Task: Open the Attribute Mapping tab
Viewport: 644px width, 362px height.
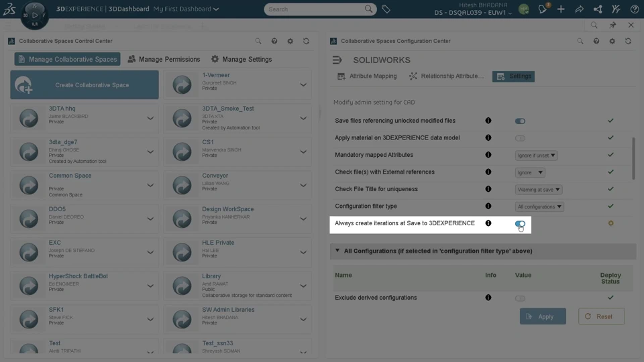Action: tap(367, 76)
